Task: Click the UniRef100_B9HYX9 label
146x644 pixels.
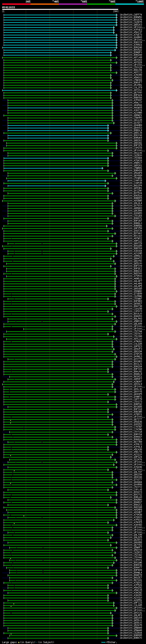Action: [x=131, y=42]
